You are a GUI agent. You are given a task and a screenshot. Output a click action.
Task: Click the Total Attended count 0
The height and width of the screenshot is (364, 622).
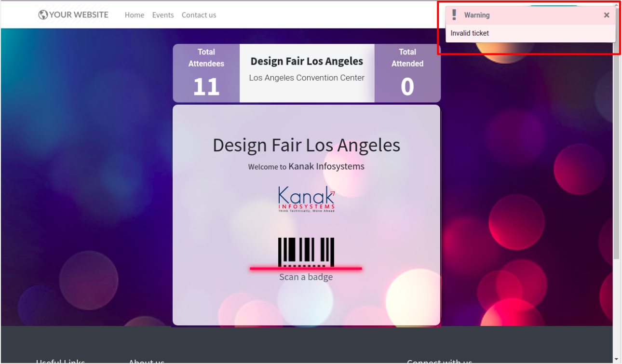(x=407, y=87)
